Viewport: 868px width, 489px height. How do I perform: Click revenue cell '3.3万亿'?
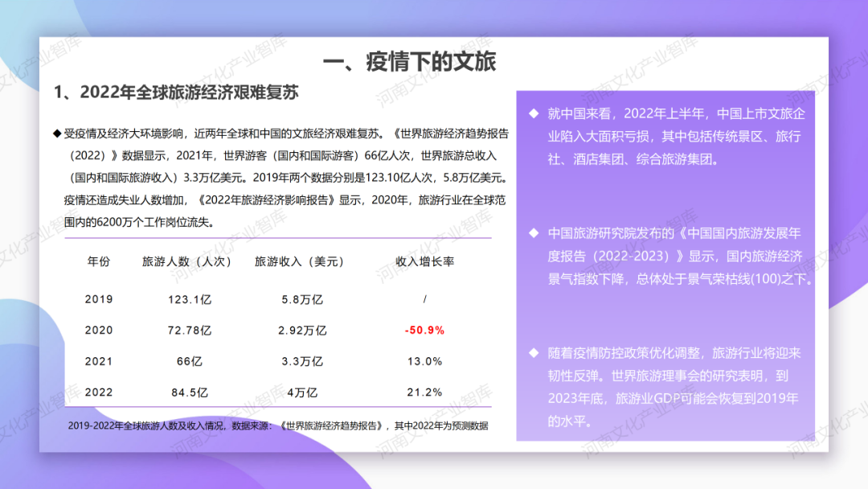301,362
